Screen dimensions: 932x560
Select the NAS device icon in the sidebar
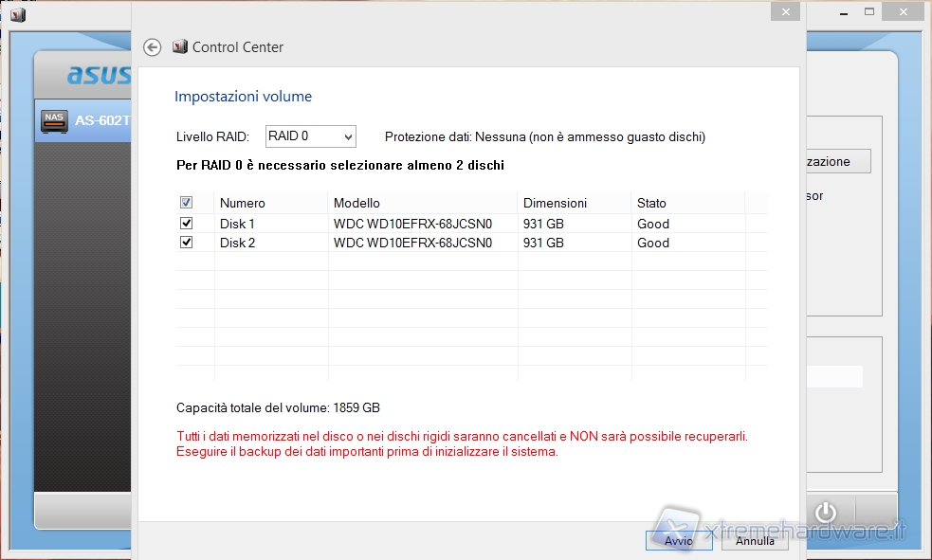pos(54,120)
